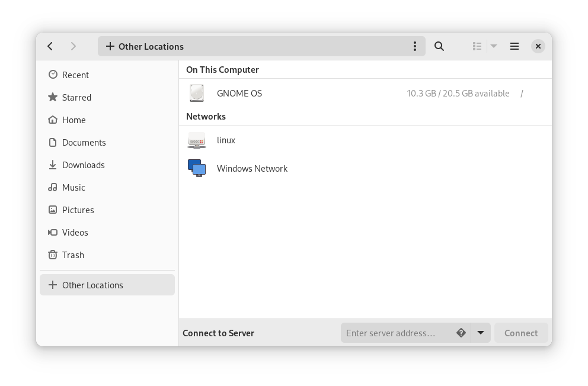This screenshot has height=386, width=588.
Task: Select the GNOME OS drive icon
Action: (197, 94)
